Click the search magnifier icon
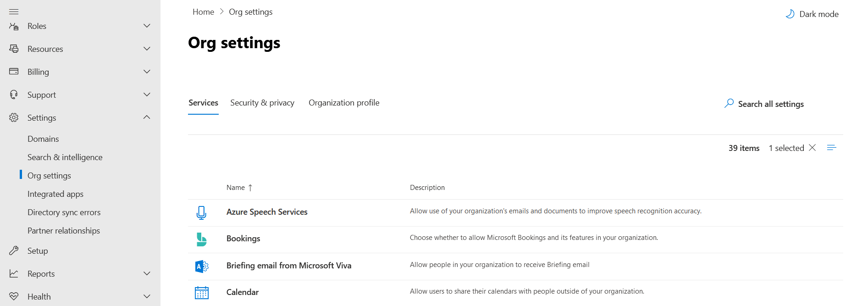Image resolution: width=868 pixels, height=306 pixels. [x=729, y=103]
